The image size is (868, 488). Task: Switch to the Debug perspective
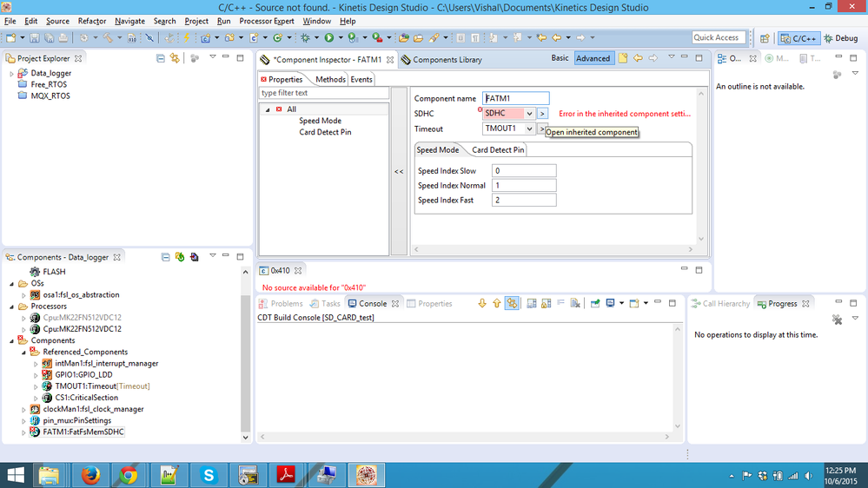(x=841, y=38)
